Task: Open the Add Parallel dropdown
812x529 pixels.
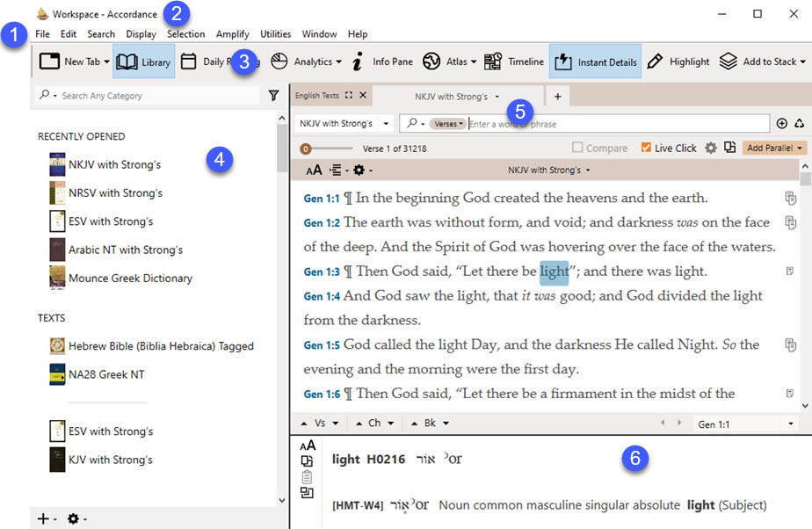Action: [x=774, y=148]
